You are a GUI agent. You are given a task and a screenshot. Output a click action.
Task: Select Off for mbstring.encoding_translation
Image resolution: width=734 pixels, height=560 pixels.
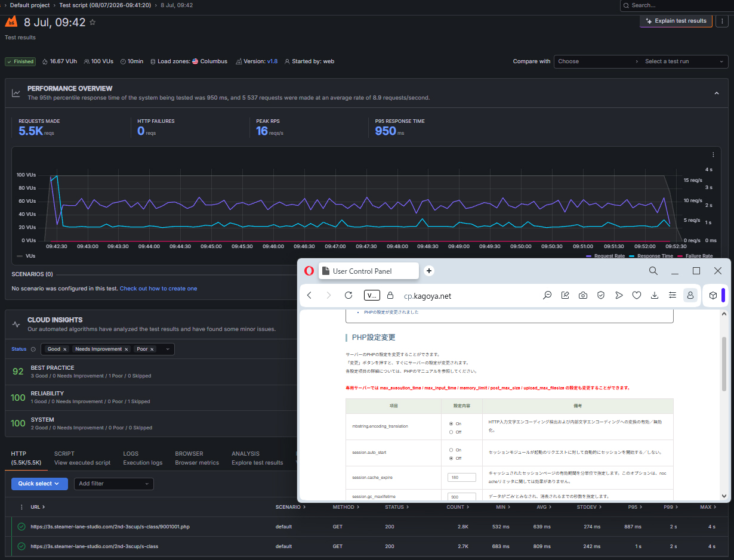(x=451, y=432)
